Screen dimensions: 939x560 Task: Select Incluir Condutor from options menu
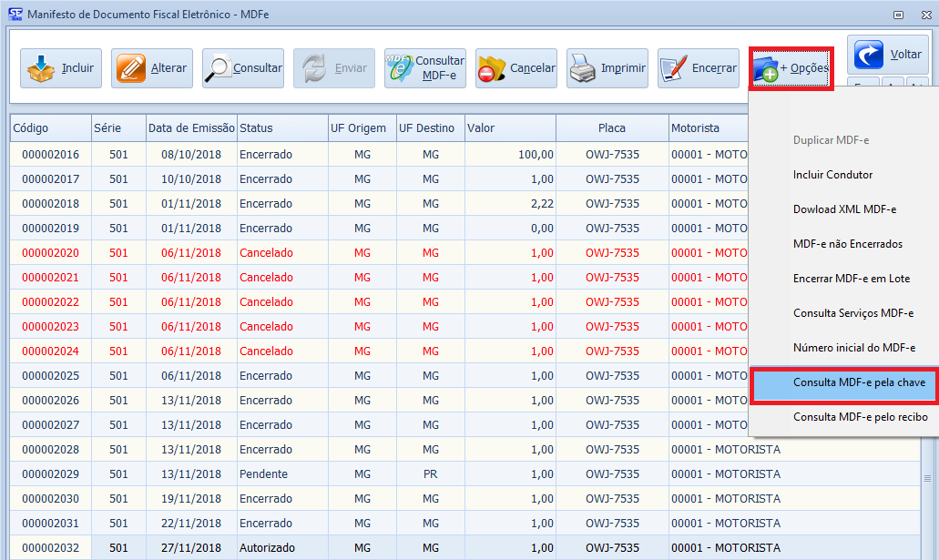pyautogui.click(x=832, y=175)
